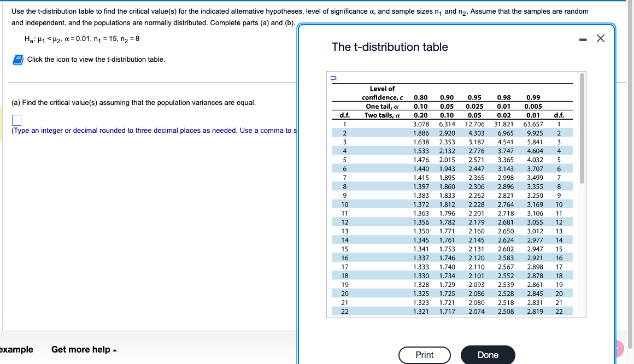Click the pink circle button at the right edge
634x364 pixels.
[619, 348]
